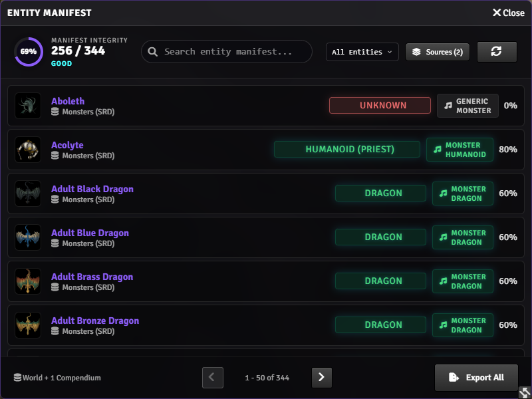
Task: Click Acolyte's Monster Humanoid sound button
Action: (460, 150)
